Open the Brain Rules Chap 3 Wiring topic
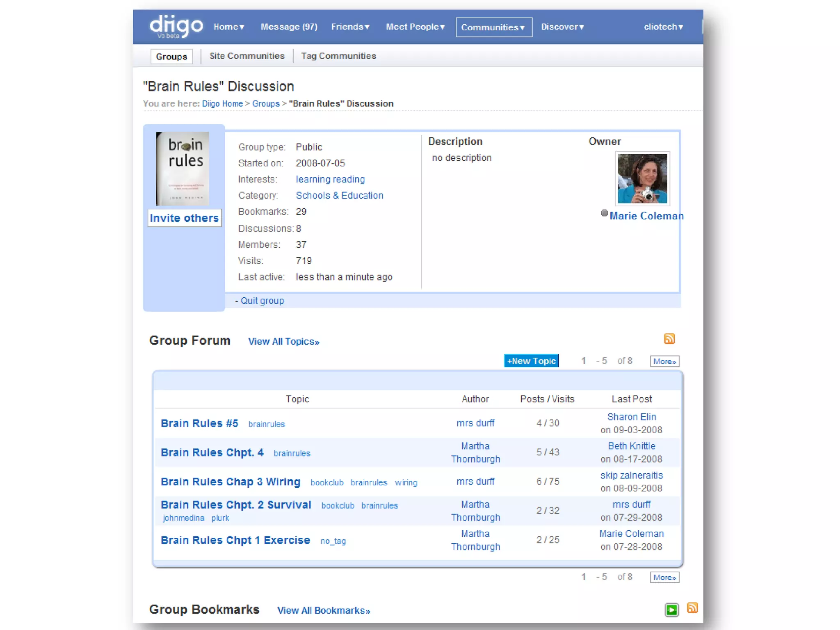 click(231, 482)
